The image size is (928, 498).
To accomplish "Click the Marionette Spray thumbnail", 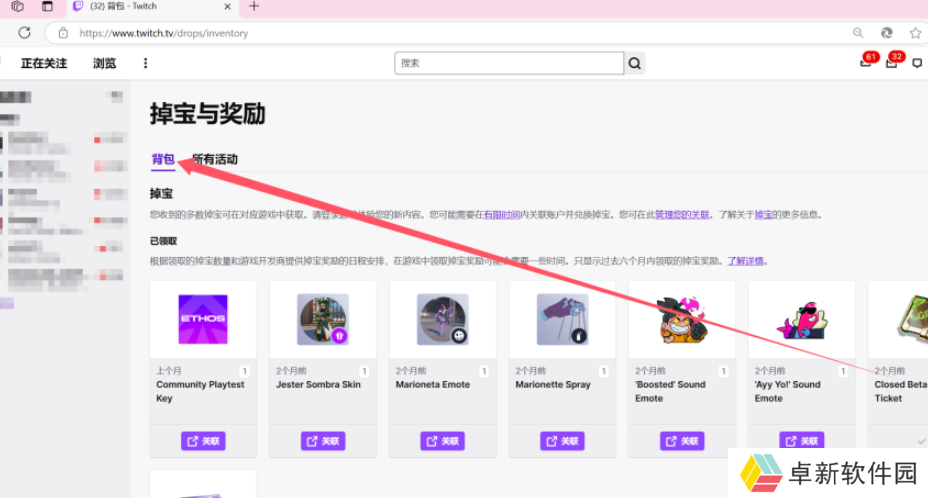I will point(562,319).
